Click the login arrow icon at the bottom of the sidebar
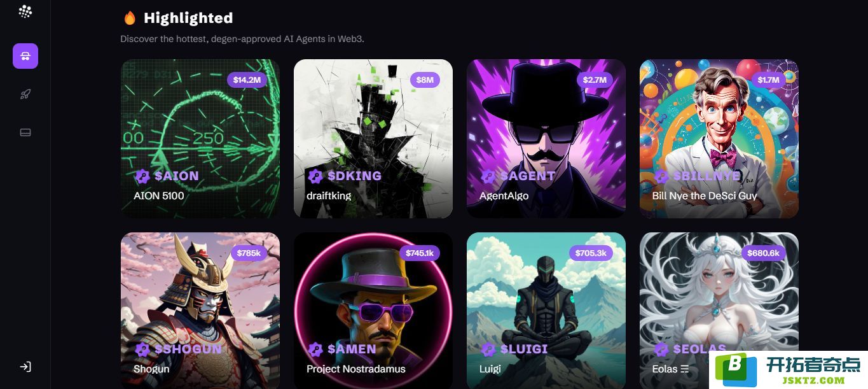This screenshot has width=868, height=389. pyautogui.click(x=25, y=367)
